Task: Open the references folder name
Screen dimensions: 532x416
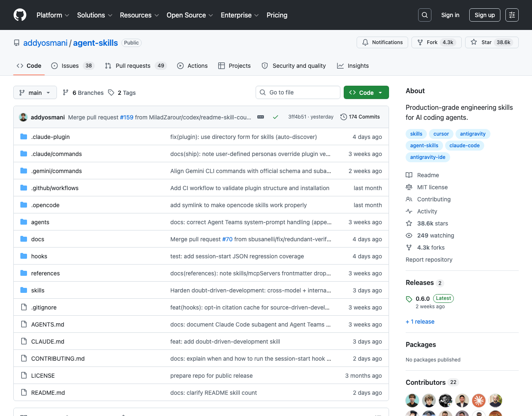Action: point(45,273)
